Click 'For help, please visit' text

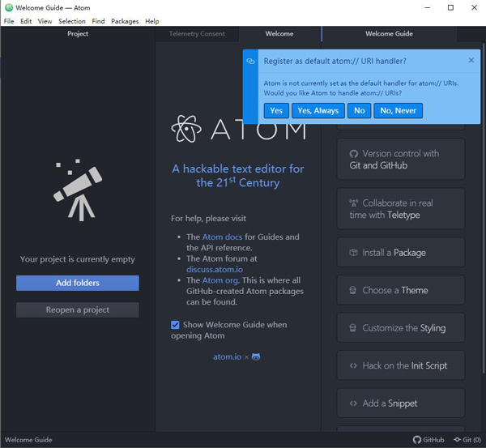pos(208,218)
